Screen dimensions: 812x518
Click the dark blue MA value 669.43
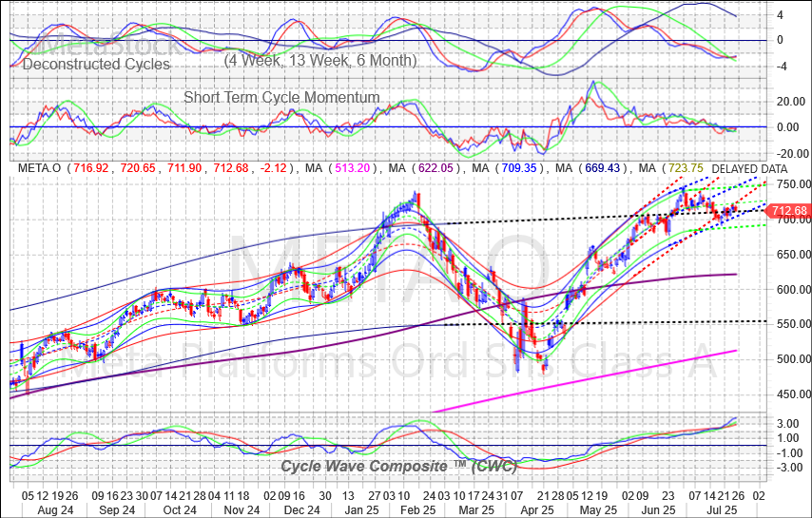click(602, 168)
